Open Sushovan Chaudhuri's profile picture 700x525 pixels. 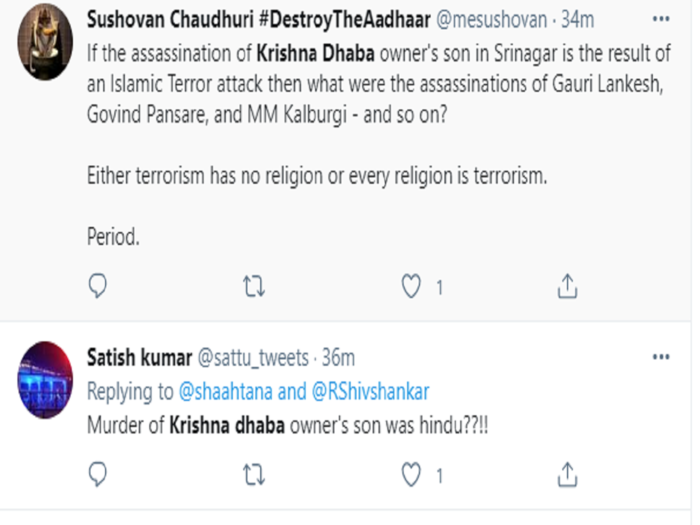pyautogui.click(x=45, y=42)
